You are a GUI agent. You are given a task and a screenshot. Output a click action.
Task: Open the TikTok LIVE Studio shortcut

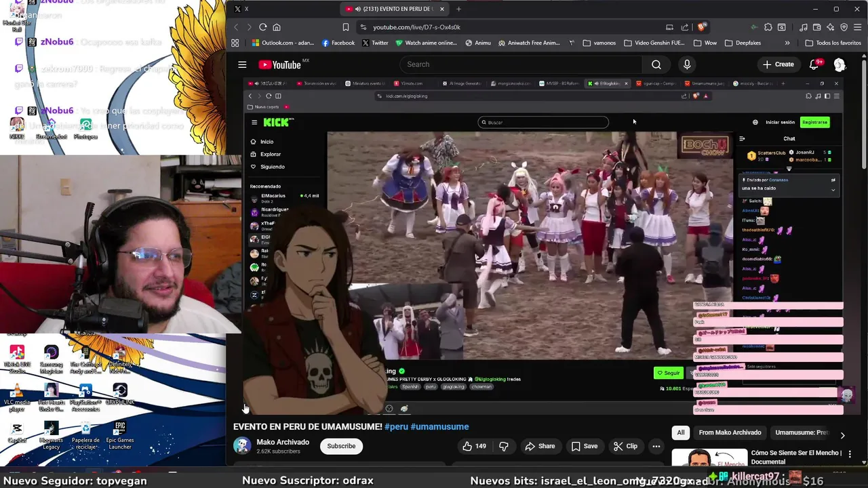click(x=18, y=359)
